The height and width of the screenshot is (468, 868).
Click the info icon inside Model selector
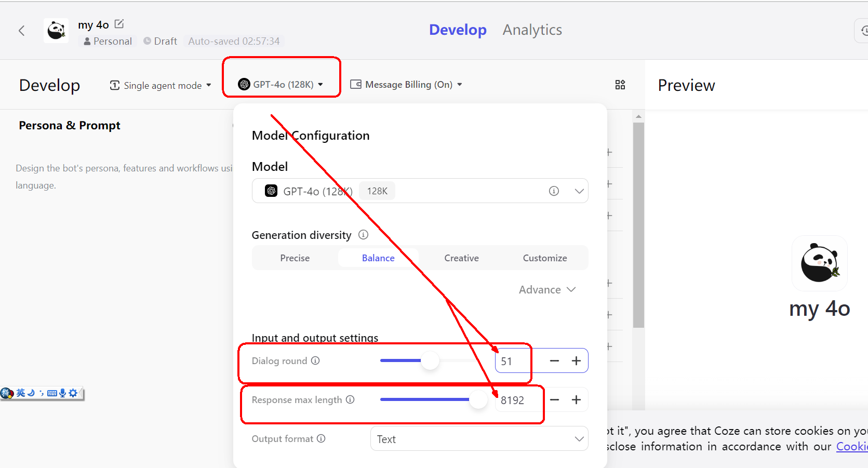[x=554, y=191]
